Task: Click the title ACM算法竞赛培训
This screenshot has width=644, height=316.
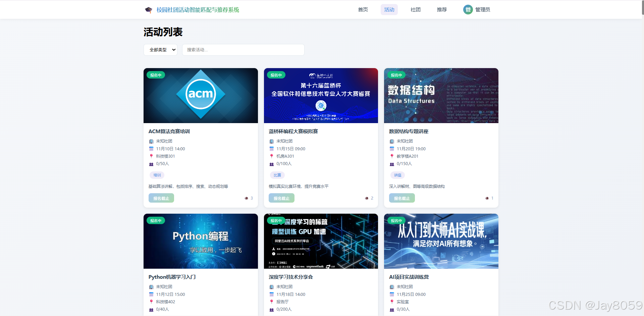Action: [169, 131]
